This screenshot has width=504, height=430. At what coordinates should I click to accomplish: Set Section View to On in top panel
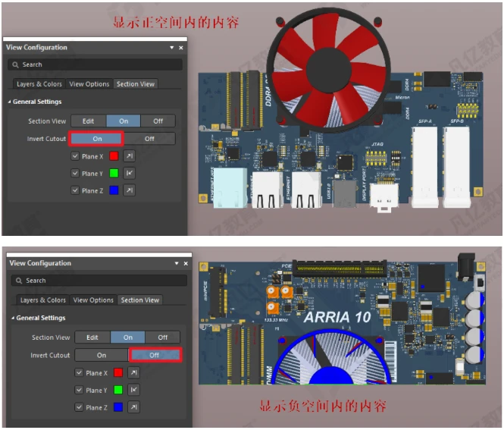click(124, 121)
